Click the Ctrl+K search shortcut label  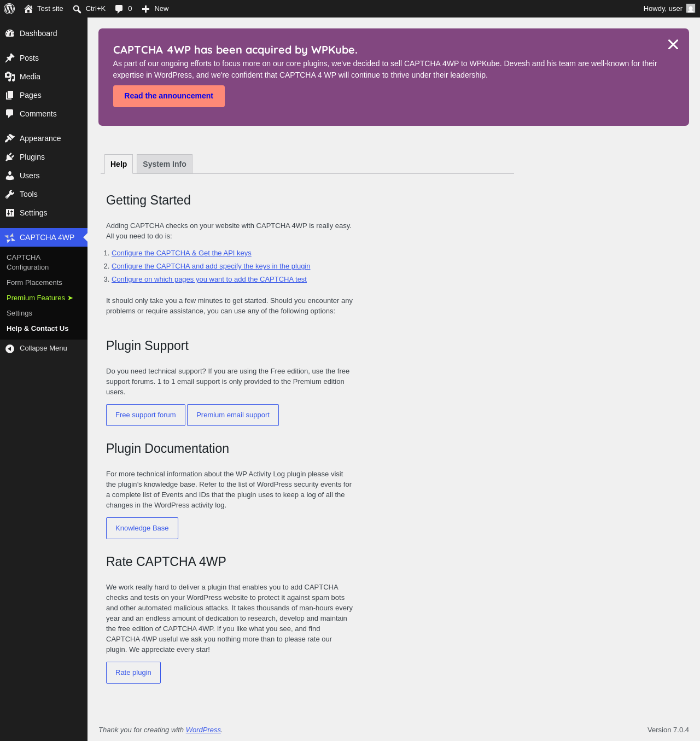pyautogui.click(x=96, y=9)
